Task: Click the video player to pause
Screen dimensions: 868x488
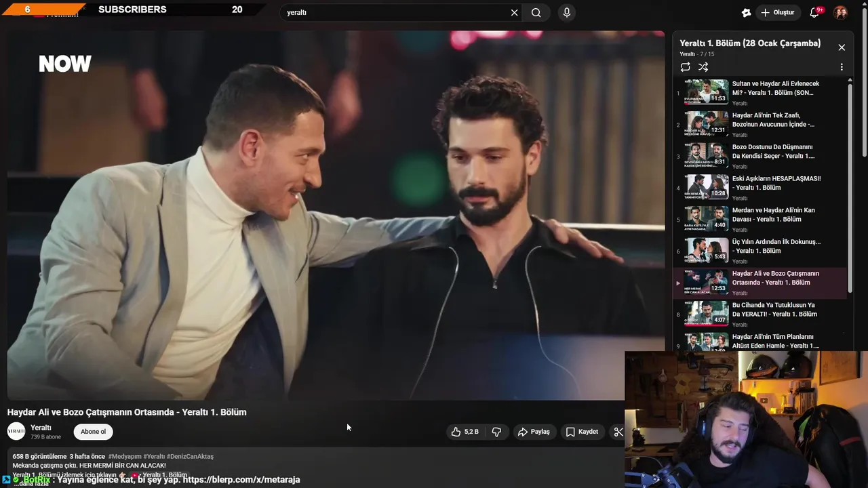Action: (x=336, y=216)
